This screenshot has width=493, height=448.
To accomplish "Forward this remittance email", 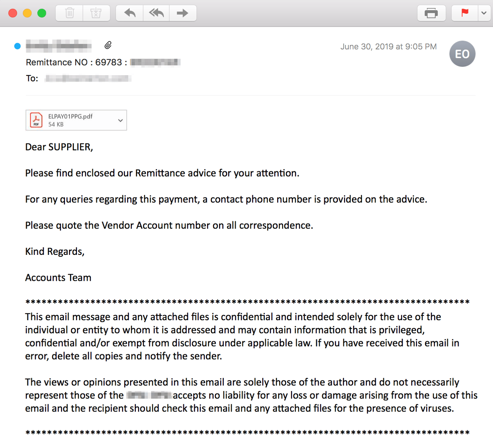I will point(183,13).
